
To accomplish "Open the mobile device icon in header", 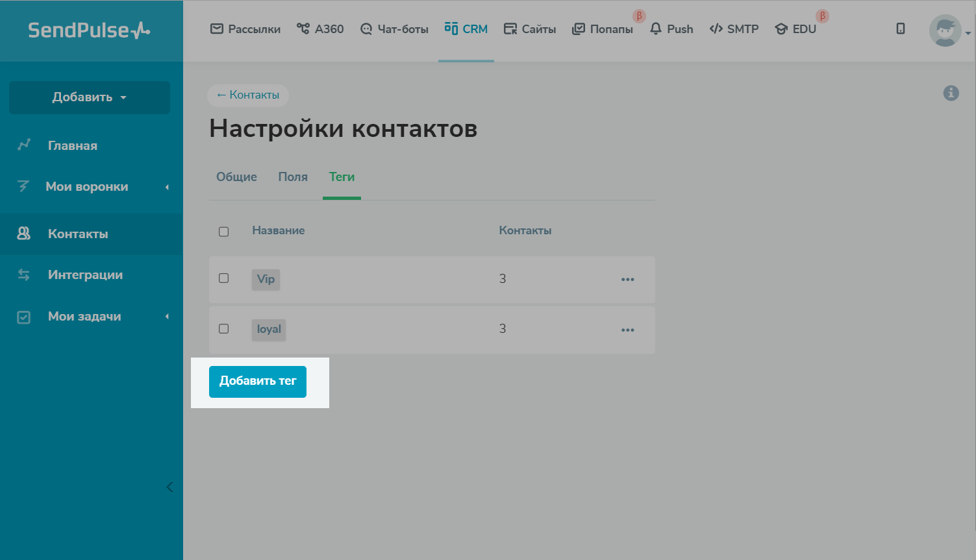I will point(900,29).
